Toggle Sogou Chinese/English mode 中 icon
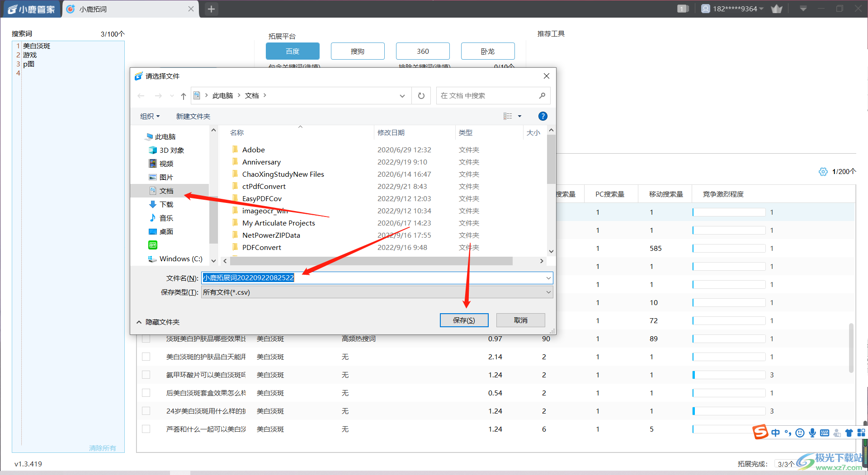This screenshot has height=475, width=868. coord(776,433)
